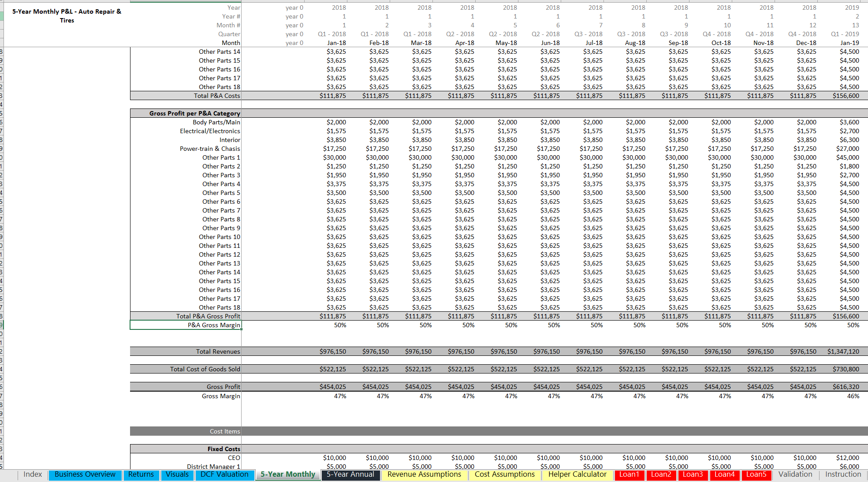The image size is (868, 482).
Task: Click the Jan-19 month header
Action: [849, 43]
